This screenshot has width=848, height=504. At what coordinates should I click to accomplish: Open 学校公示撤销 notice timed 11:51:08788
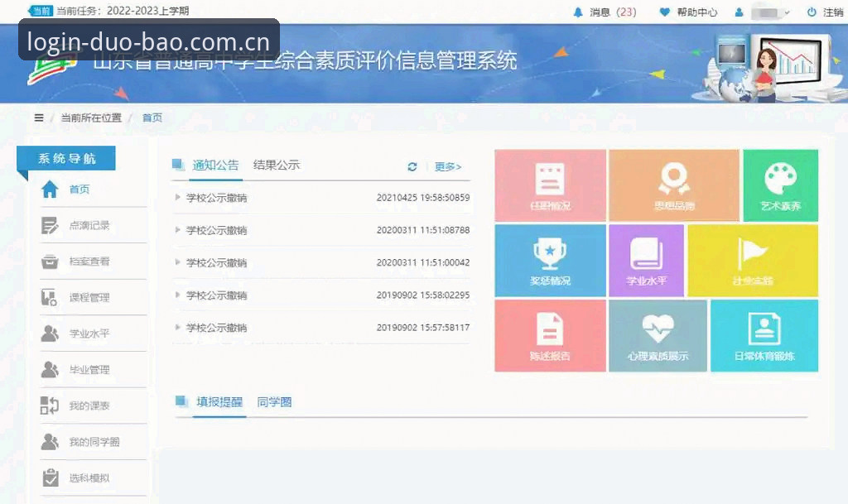pyautogui.click(x=216, y=230)
